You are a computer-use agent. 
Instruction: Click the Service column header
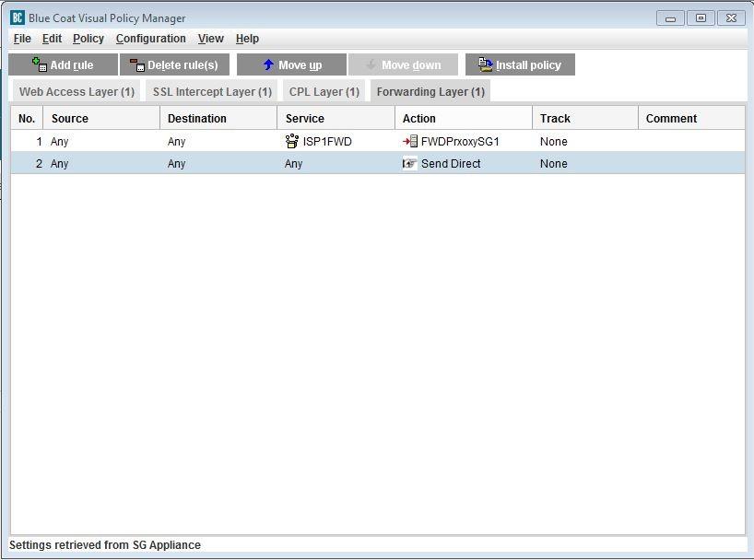336,118
